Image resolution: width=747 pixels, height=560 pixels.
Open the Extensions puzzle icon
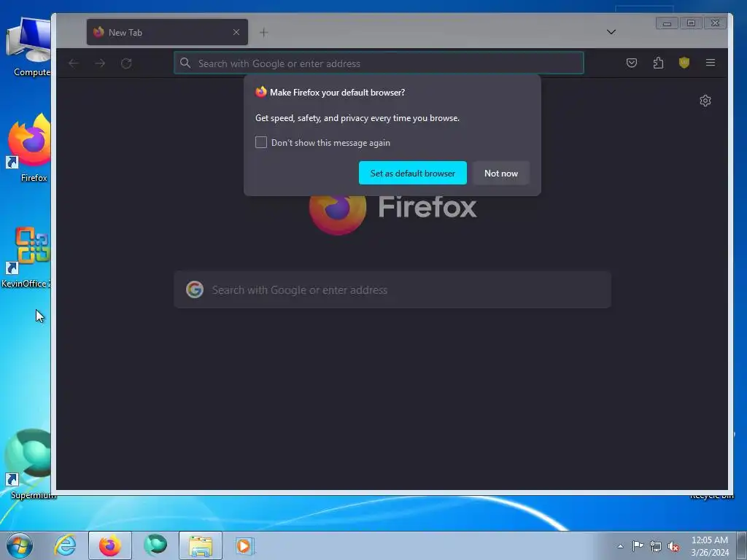tap(658, 63)
